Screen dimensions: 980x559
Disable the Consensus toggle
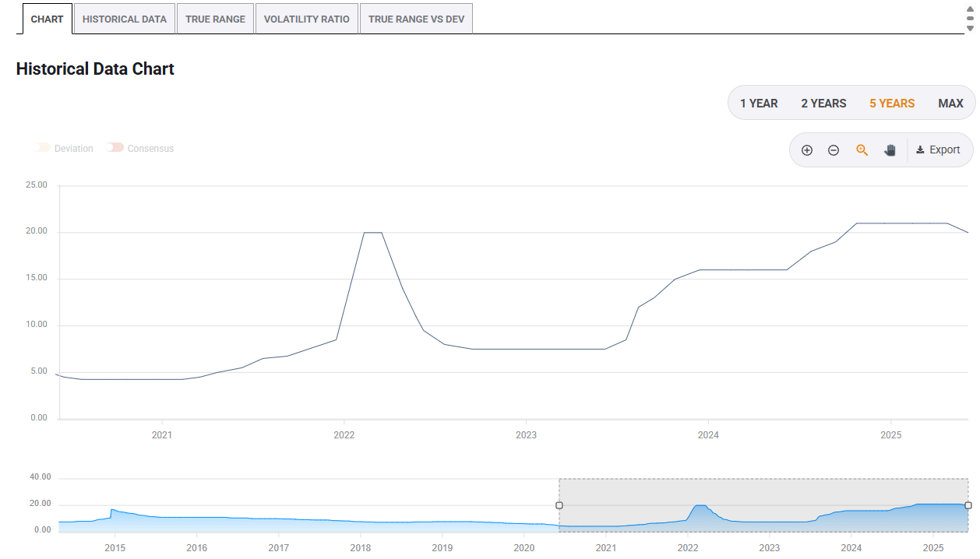115,147
